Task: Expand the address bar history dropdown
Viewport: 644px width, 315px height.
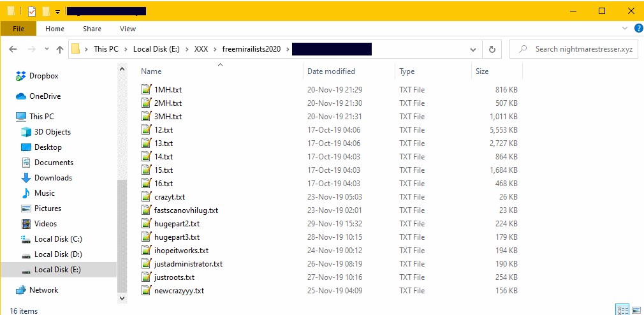Action: pos(472,49)
